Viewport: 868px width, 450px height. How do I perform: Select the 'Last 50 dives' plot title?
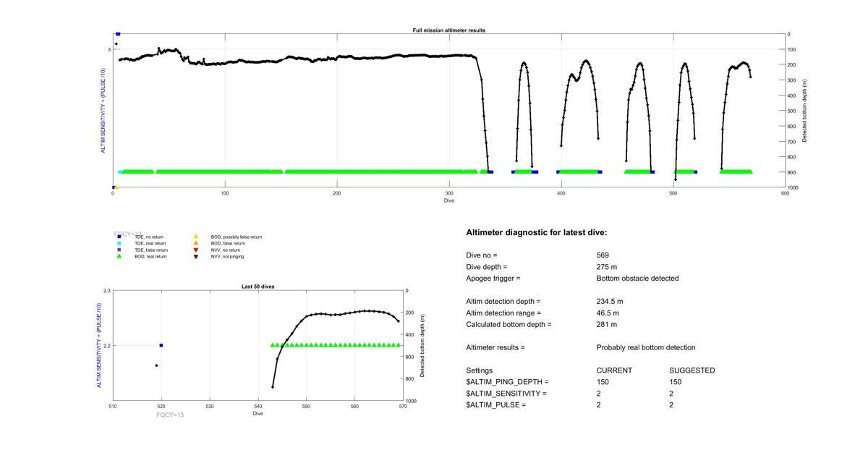point(258,286)
